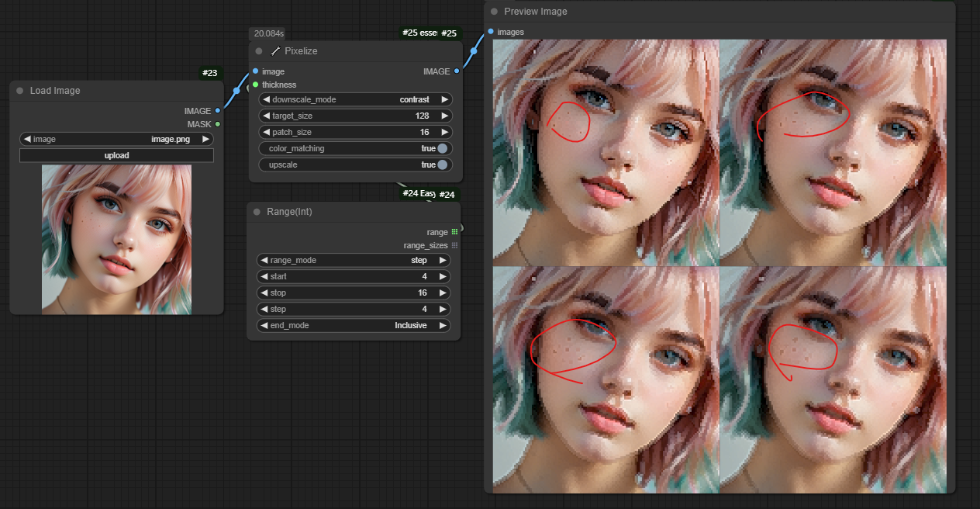Click the Pixelize node collapse dot

click(259, 51)
